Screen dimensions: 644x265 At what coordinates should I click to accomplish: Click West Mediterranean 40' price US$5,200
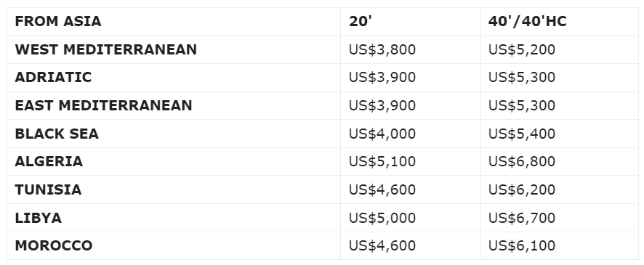coord(522,49)
